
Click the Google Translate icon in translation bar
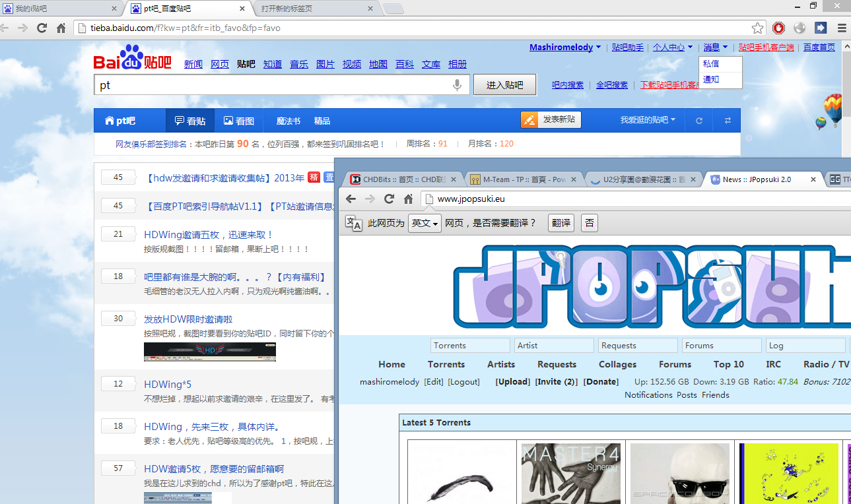coord(353,224)
